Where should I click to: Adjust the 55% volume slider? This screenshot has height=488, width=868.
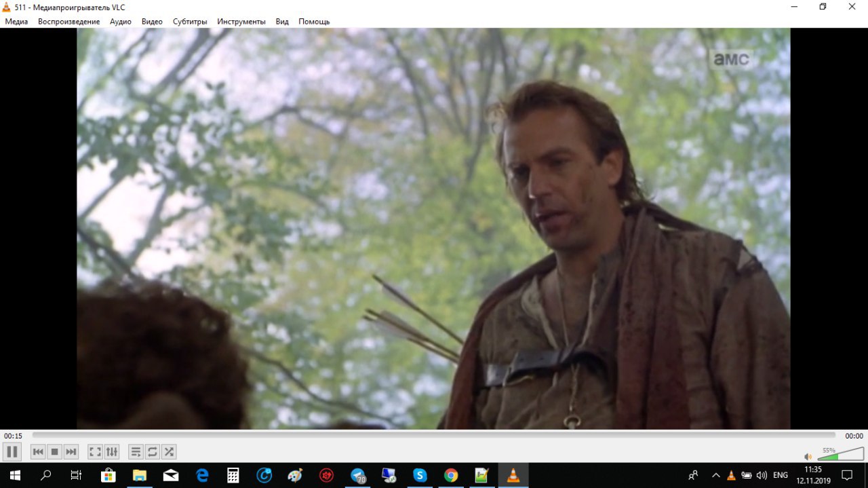[x=840, y=454]
